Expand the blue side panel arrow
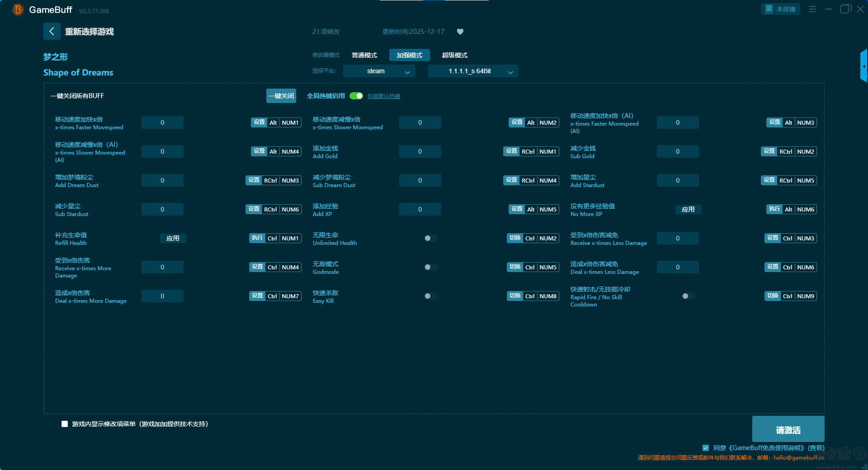Viewport: 868px width, 470px height. tap(863, 66)
